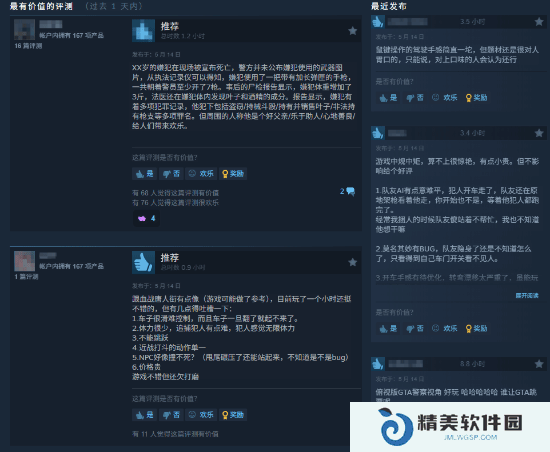
Task: Mark the 3.5 小时 recent review as 欢乐
Action: click(445, 97)
